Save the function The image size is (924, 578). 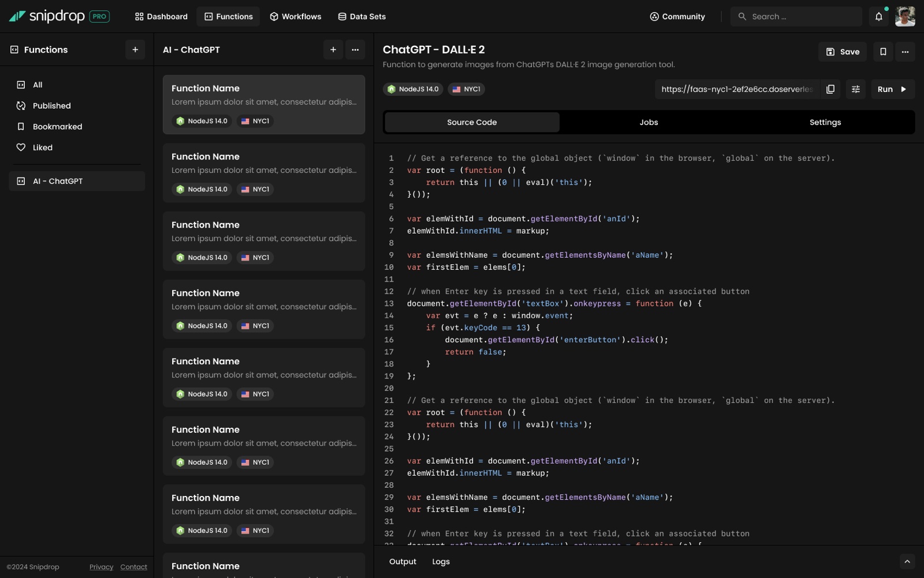(843, 52)
